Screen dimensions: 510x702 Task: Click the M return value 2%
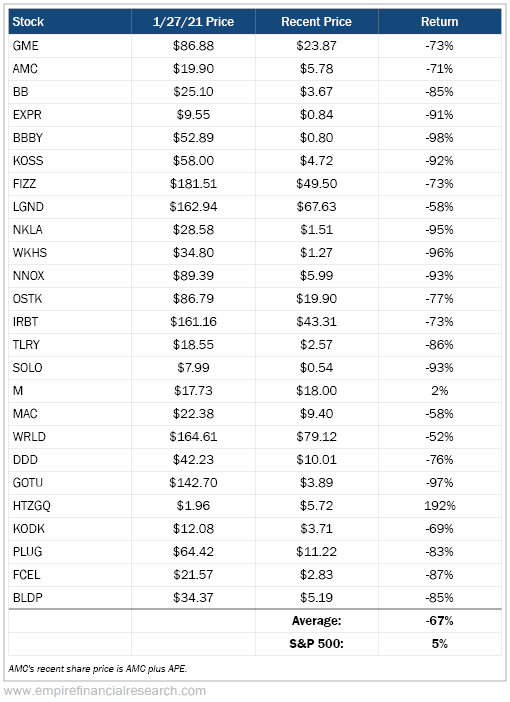tap(440, 391)
